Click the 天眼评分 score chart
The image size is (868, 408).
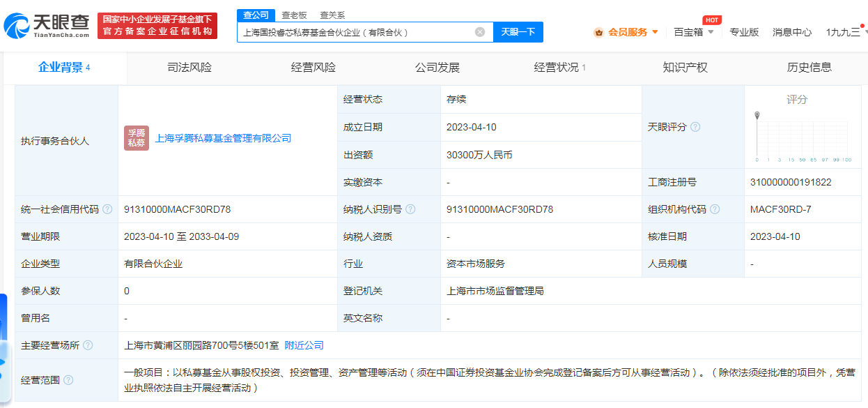pos(803,137)
